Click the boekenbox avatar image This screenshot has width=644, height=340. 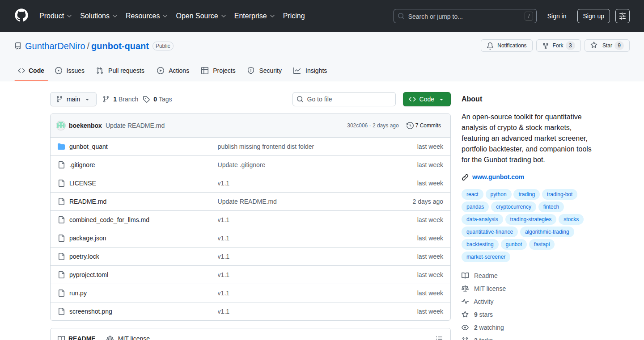[61, 126]
